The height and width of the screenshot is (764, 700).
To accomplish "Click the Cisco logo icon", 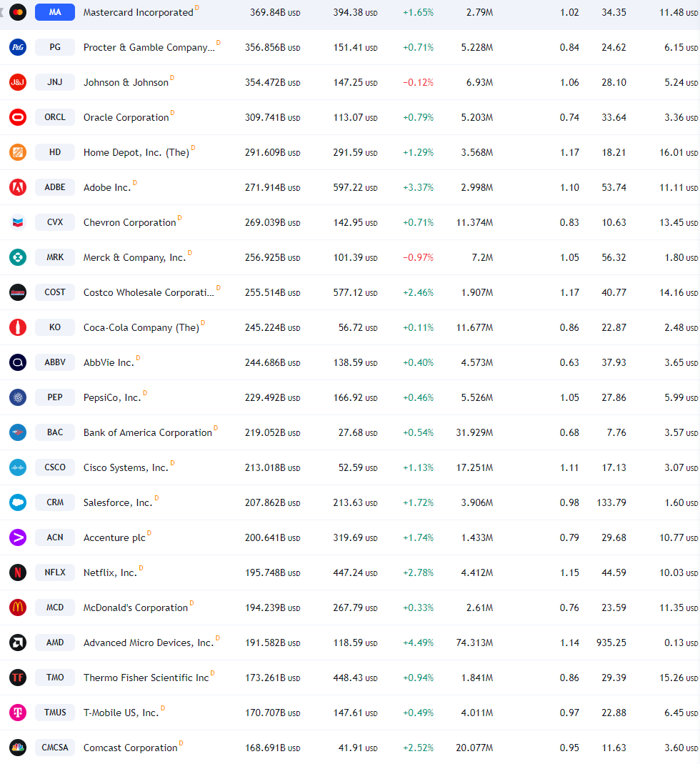I will [18, 467].
